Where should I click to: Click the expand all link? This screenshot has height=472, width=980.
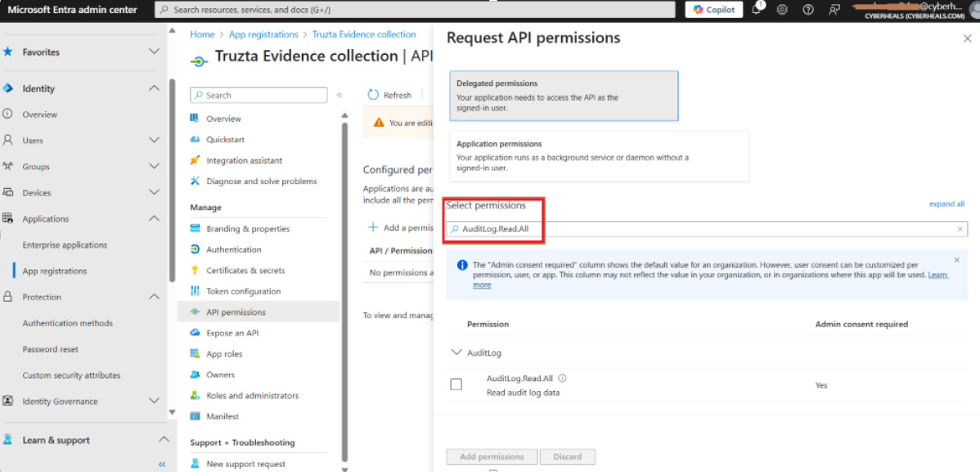(946, 204)
